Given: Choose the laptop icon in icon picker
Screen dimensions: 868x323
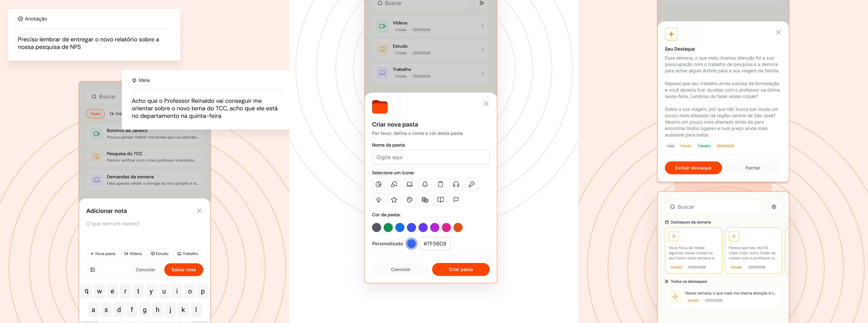Looking at the screenshot, I should pos(409,184).
